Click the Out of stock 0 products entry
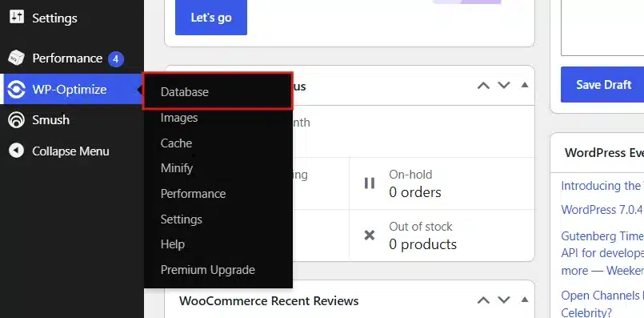Viewport: 644px width, 318px height. (442, 235)
